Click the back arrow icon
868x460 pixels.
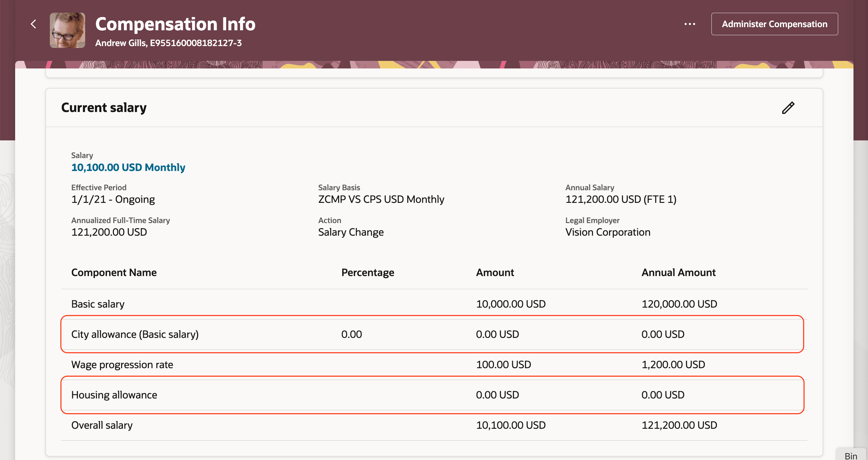click(x=33, y=24)
